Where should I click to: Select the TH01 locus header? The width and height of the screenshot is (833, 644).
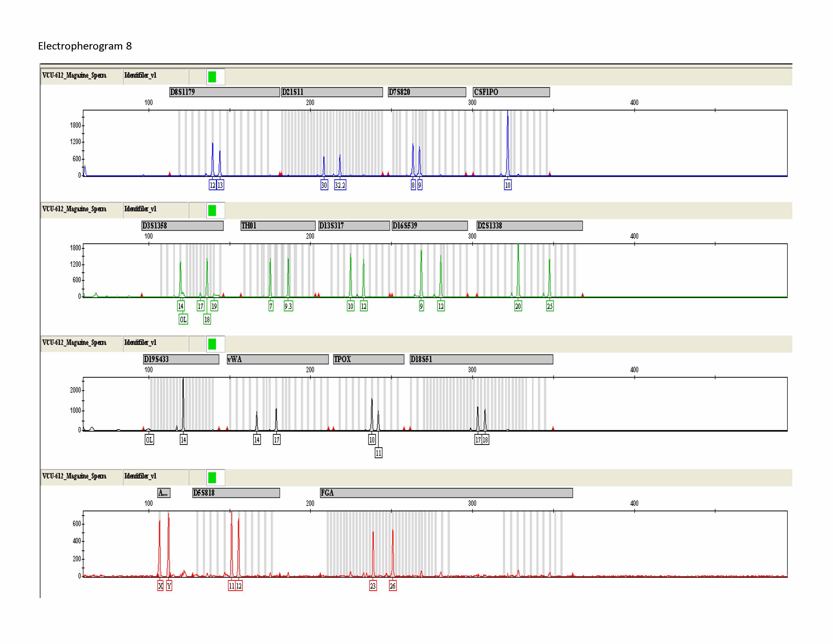click(278, 226)
